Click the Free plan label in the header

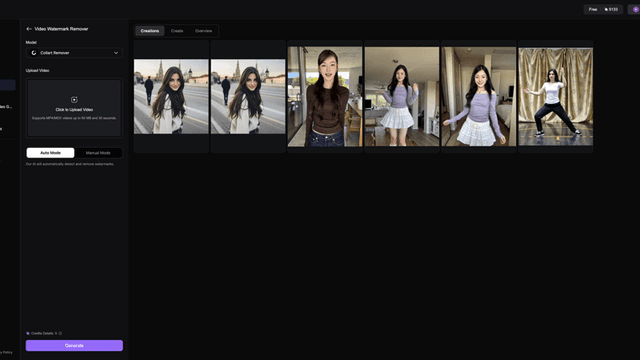pos(593,9)
